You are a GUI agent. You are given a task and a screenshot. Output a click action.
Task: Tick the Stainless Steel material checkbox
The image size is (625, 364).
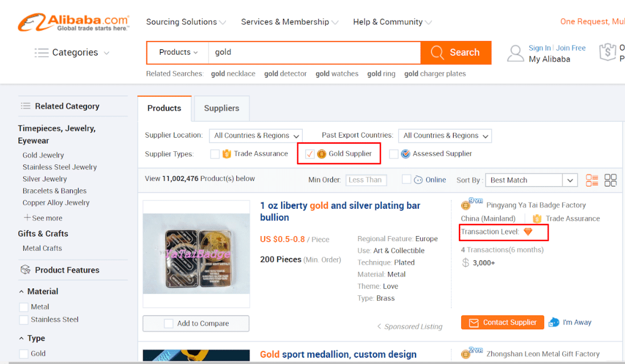(x=24, y=320)
